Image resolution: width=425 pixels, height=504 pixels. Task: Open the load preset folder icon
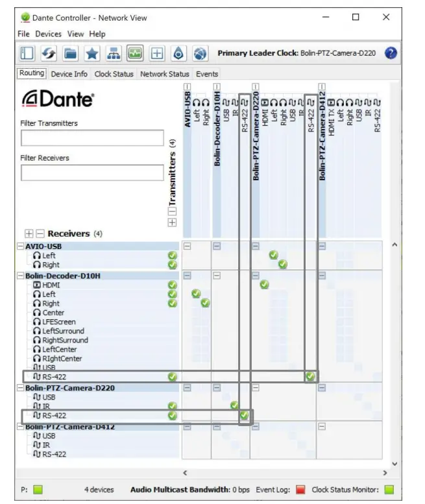tap(70, 53)
